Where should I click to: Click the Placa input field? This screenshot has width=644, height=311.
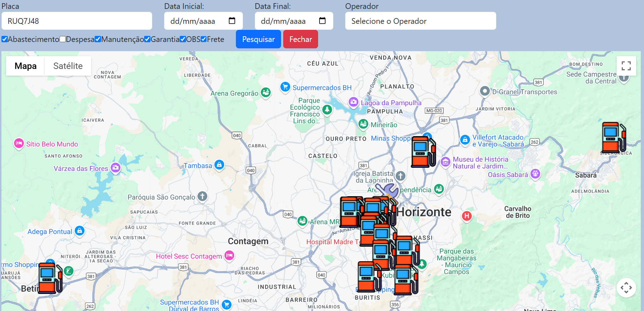click(x=77, y=21)
